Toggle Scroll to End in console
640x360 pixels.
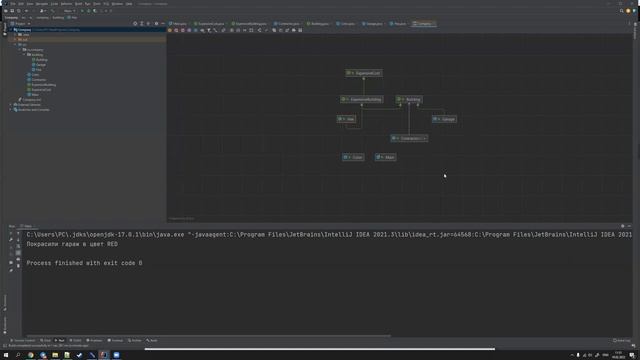pos(18,253)
